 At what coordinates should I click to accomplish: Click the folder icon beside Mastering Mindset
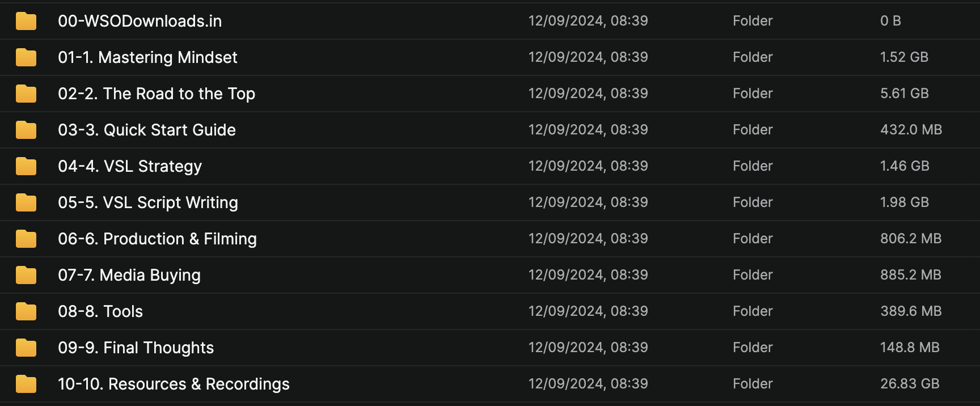(x=26, y=57)
